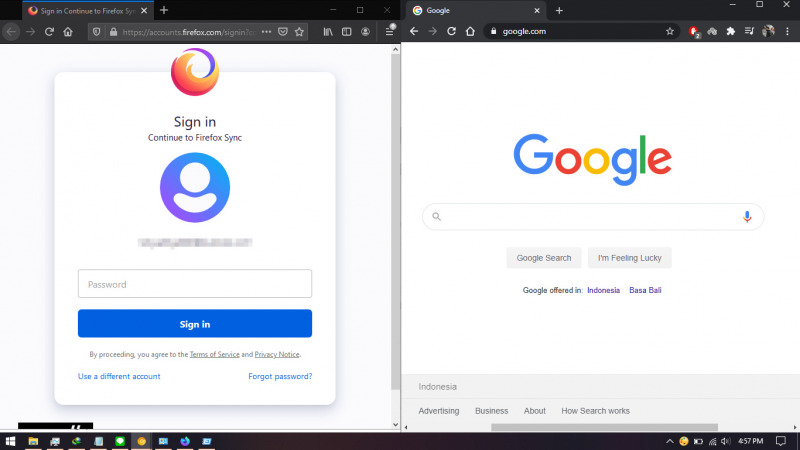Open Chrome profile avatar

click(x=768, y=31)
